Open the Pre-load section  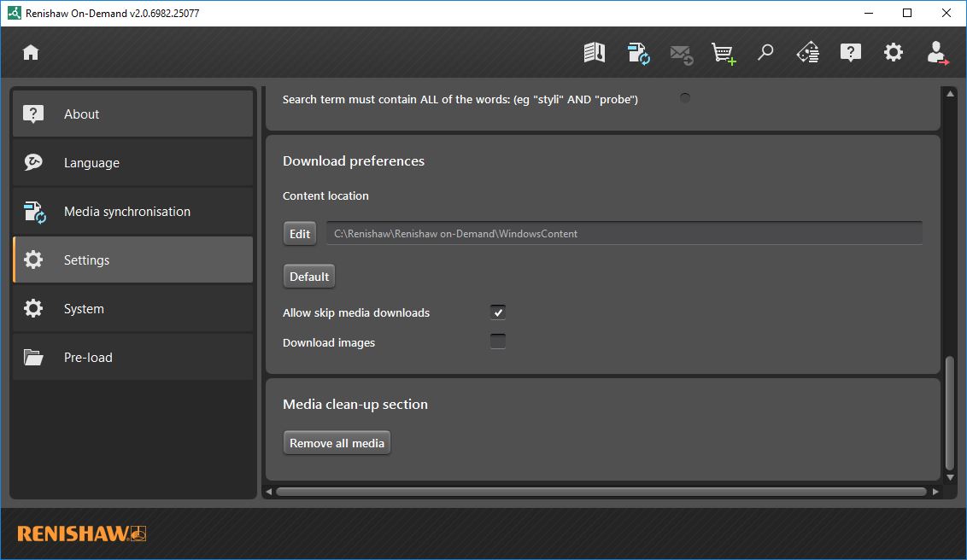(x=132, y=358)
